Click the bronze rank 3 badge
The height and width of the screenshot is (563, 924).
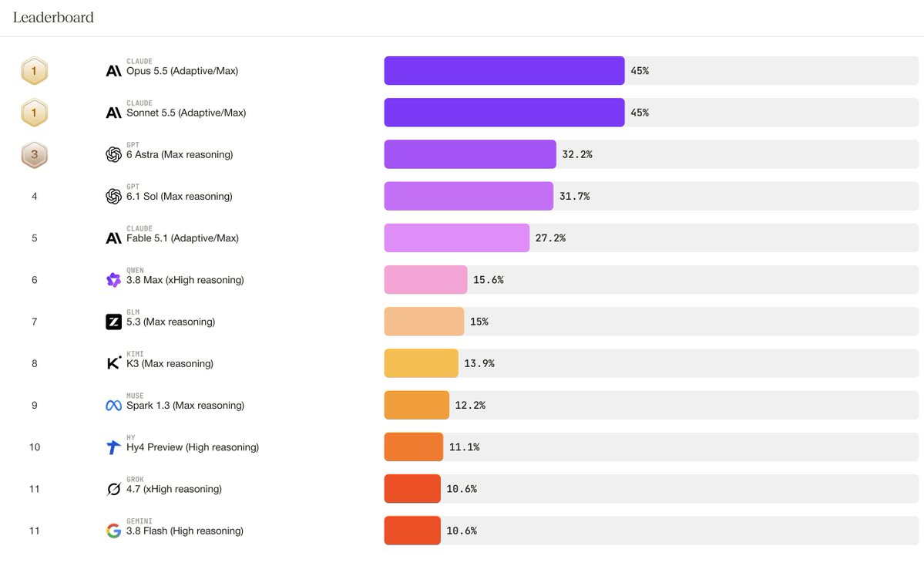click(x=34, y=154)
